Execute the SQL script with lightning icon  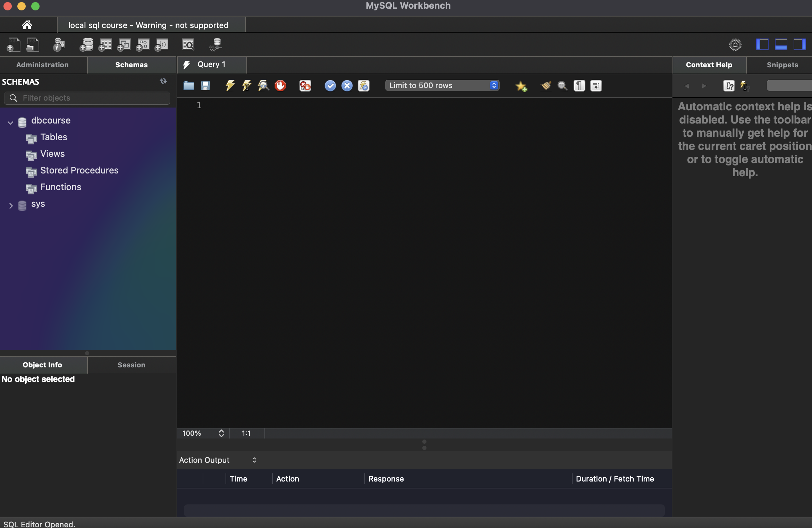pyautogui.click(x=230, y=85)
